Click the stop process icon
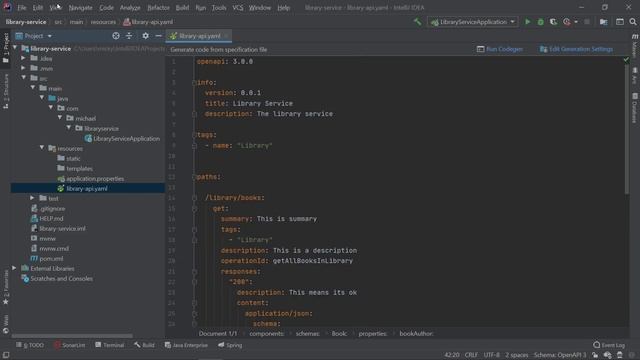640x360 pixels. 587,22
